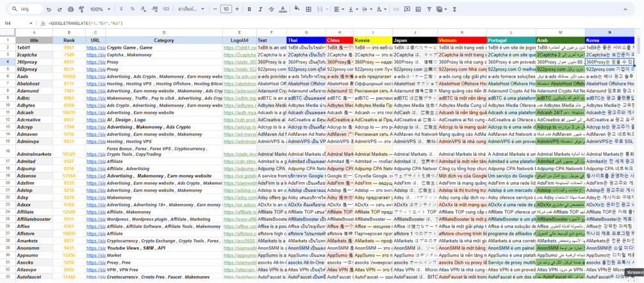This screenshot has width=644, height=283.
Task: Open the font family dropdown
Action: tap(192, 9)
